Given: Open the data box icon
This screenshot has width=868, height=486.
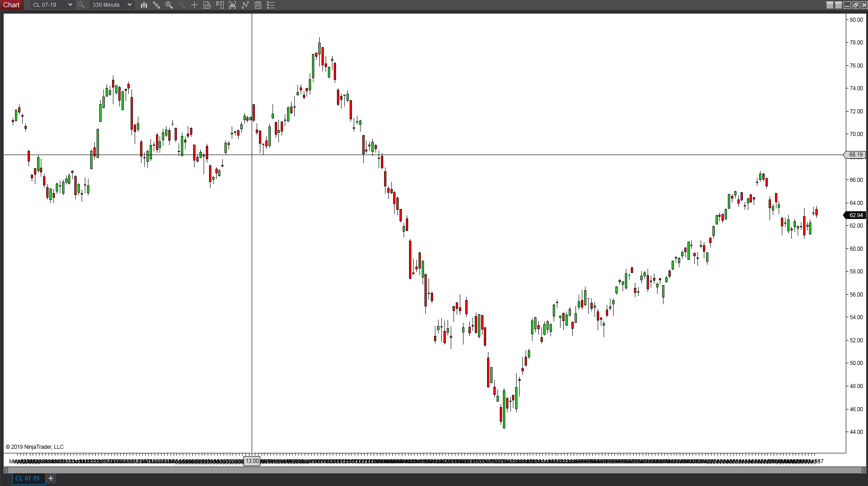Looking at the screenshot, I should (207, 5).
